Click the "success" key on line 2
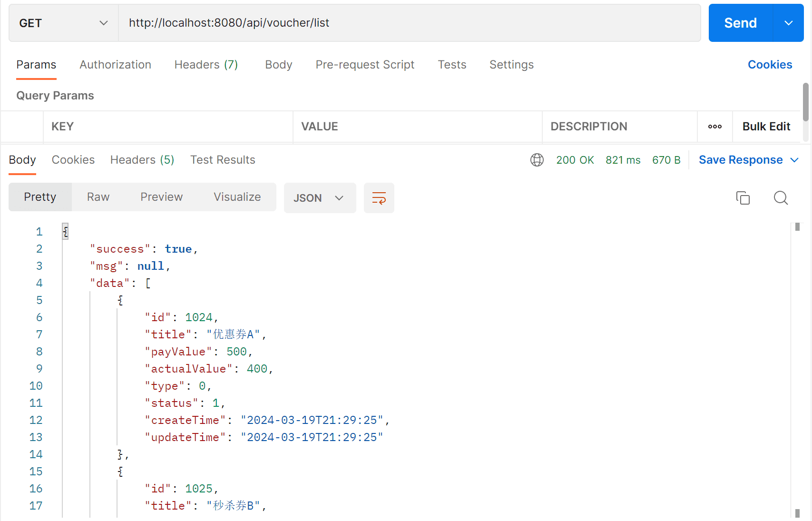The width and height of the screenshot is (812, 521). 120,249
